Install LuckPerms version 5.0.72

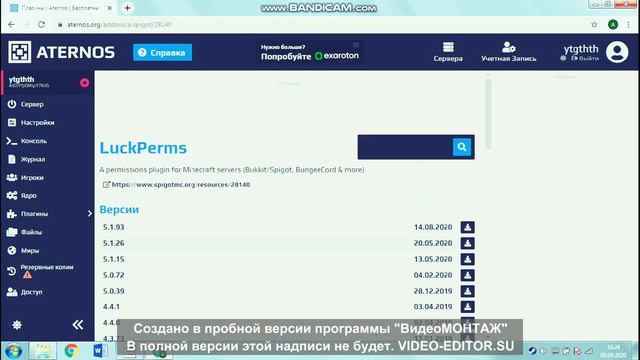(467, 275)
